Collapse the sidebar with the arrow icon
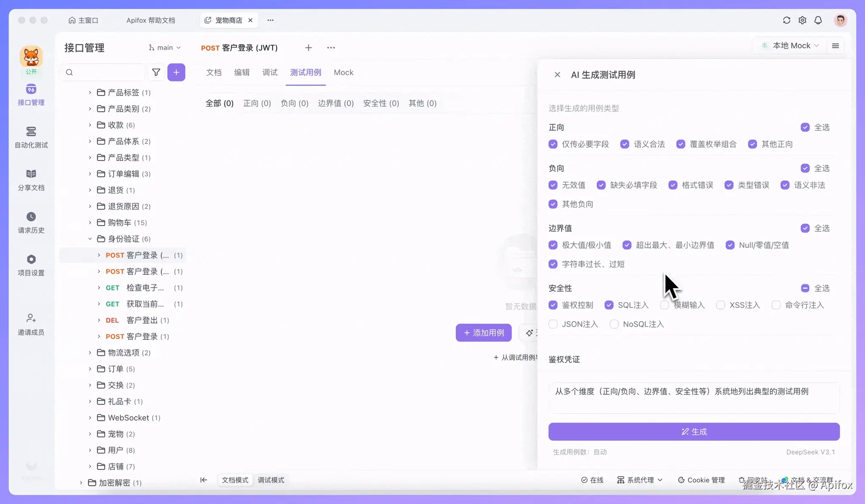The width and height of the screenshot is (865, 504). click(204, 480)
